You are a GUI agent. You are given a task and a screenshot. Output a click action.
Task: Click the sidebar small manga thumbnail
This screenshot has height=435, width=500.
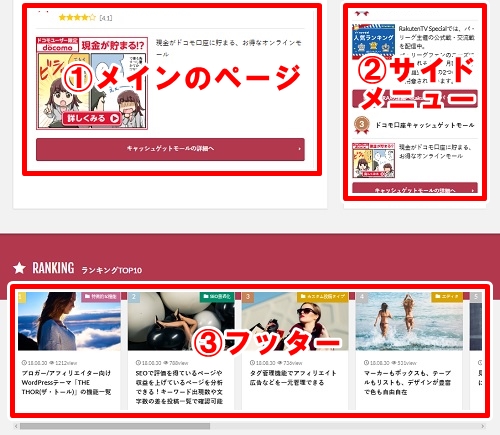[374, 160]
